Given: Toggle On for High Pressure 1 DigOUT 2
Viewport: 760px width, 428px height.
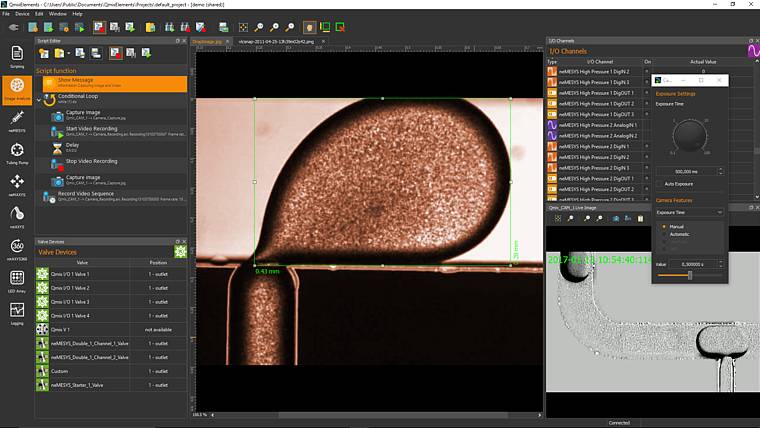Looking at the screenshot, I should pos(647,103).
